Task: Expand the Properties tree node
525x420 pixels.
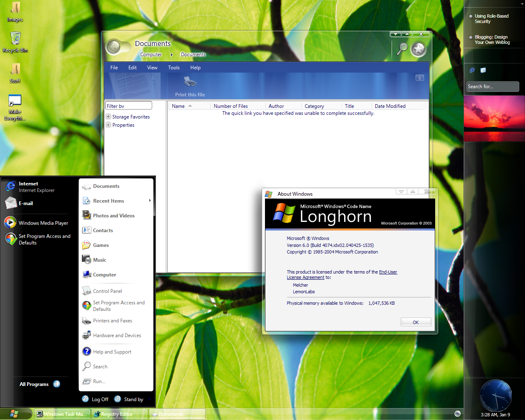Action: [108, 125]
